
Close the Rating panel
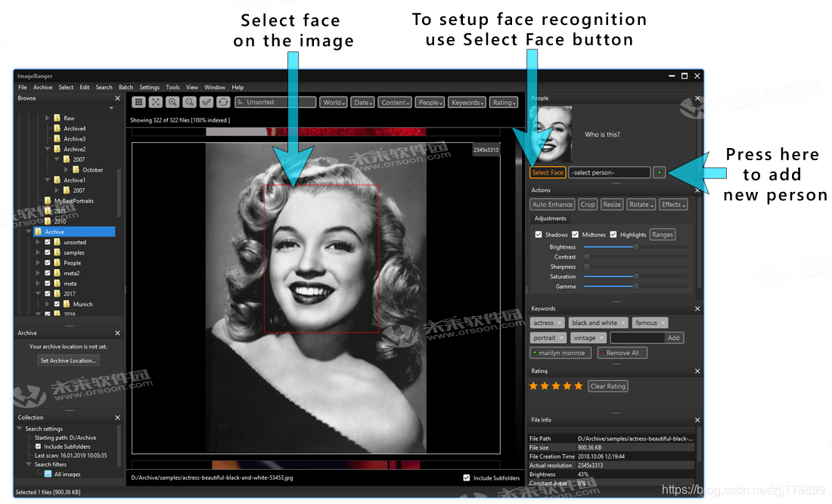[697, 371]
